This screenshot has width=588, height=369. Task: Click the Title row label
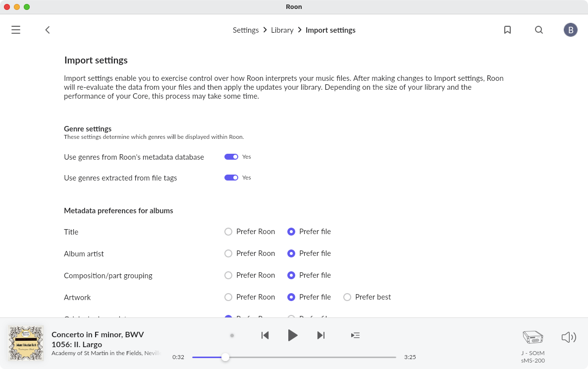[x=71, y=232]
